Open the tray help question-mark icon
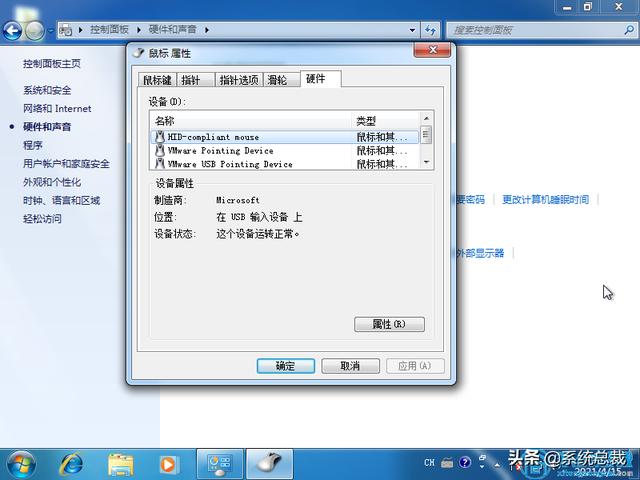Viewport: 640px width, 480px height. [464, 462]
